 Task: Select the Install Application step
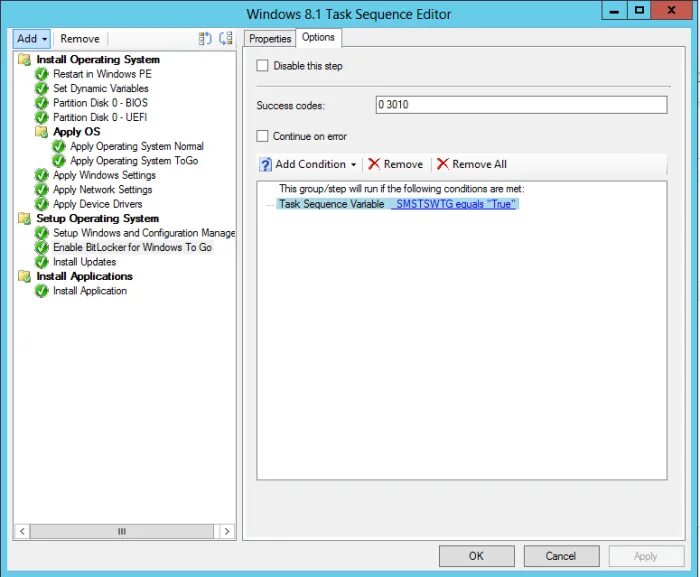point(90,291)
